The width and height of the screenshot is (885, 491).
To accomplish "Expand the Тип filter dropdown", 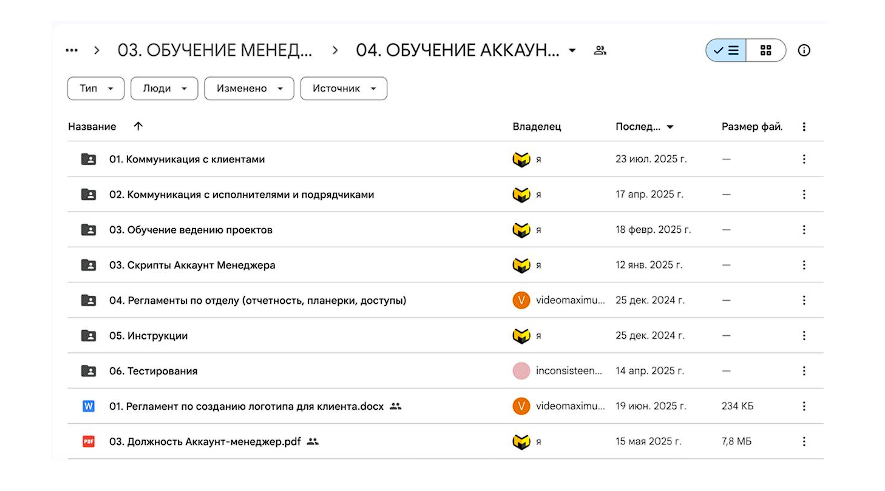I will (96, 89).
